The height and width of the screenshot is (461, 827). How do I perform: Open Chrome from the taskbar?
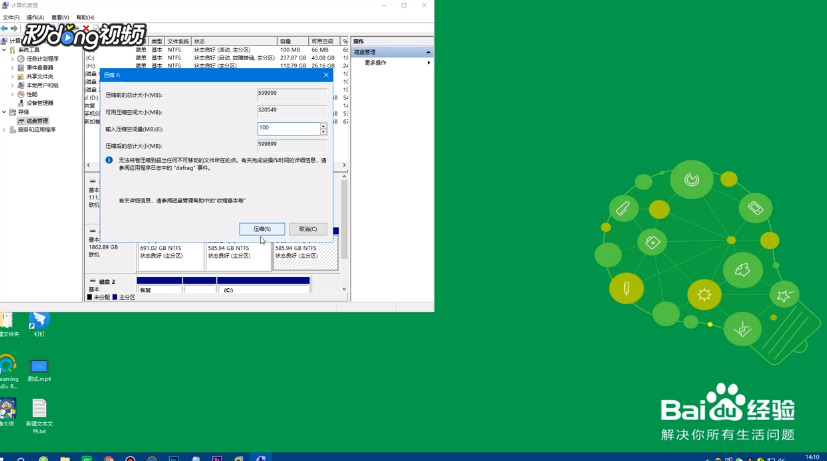coord(108,458)
